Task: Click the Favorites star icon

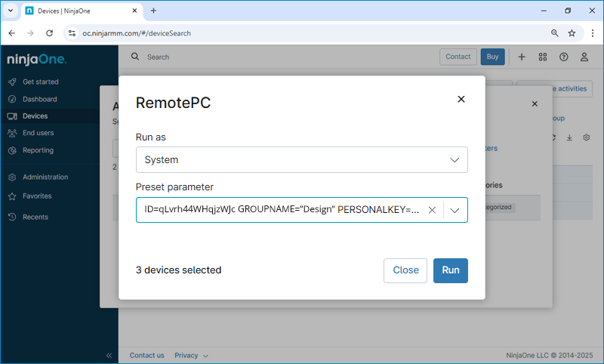Action: coord(12,196)
